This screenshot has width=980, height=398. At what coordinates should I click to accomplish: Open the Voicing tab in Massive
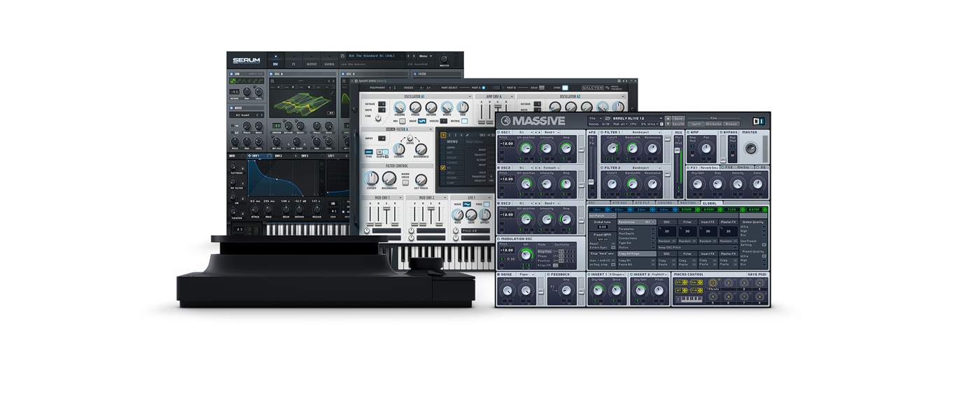click(665, 203)
